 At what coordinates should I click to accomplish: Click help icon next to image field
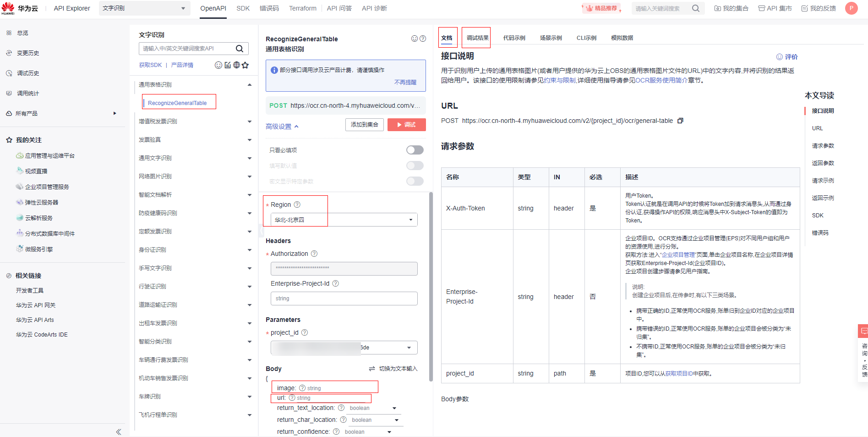pos(302,388)
